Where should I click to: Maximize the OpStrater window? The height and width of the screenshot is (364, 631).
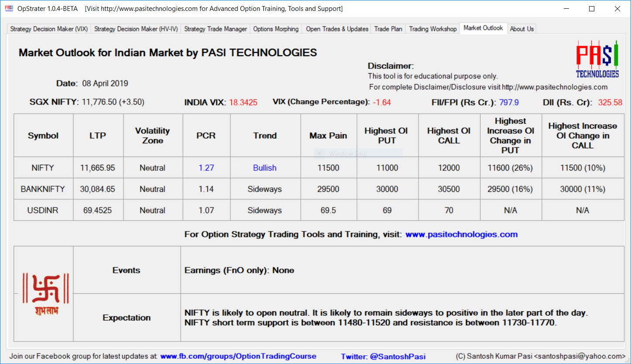[592, 9]
